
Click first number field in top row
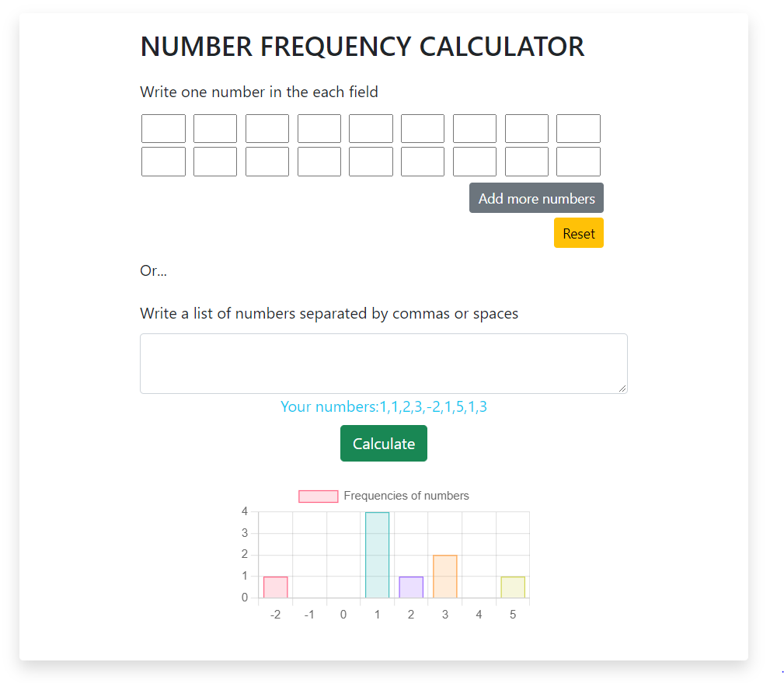point(163,129)
